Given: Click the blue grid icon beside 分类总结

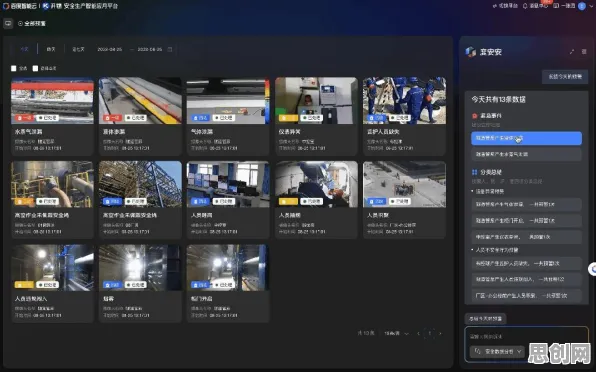Looking at the screenshot, I should pos(474,173).
